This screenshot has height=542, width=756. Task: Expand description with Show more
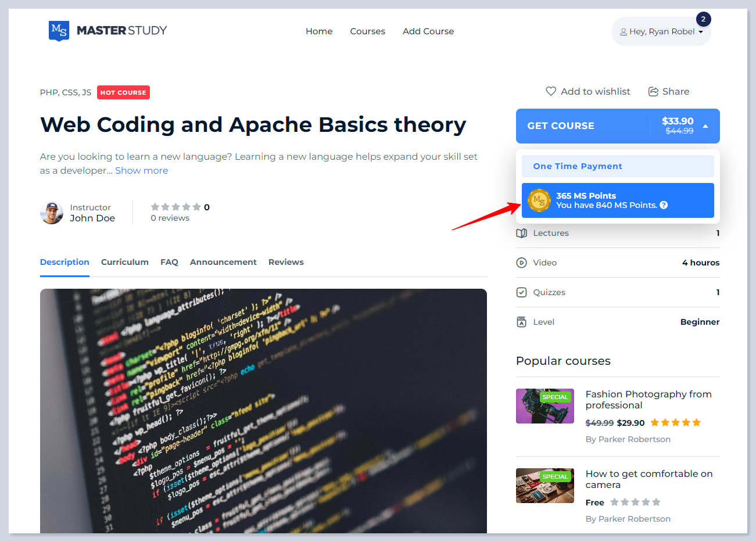coord(141,170)
